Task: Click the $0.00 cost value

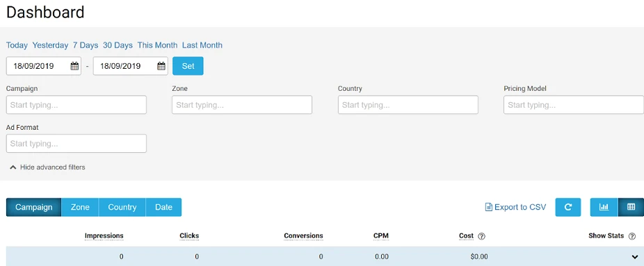Action: [479, 257]
